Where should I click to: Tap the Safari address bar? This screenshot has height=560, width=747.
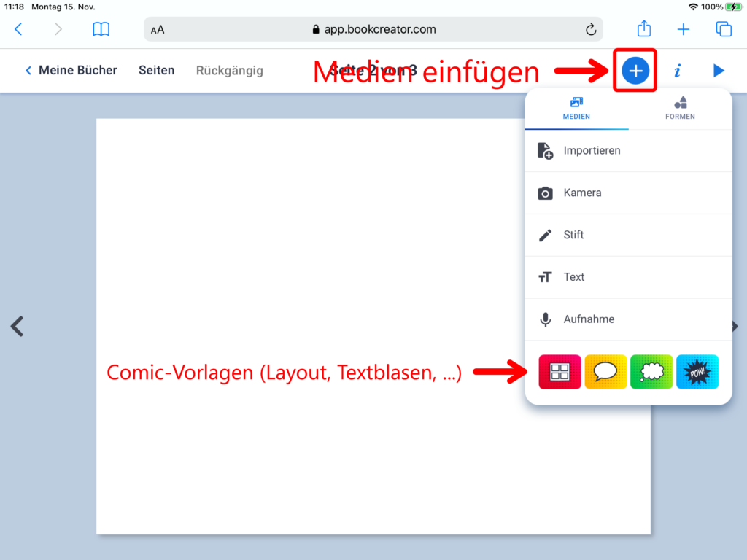tap(373, 29)
